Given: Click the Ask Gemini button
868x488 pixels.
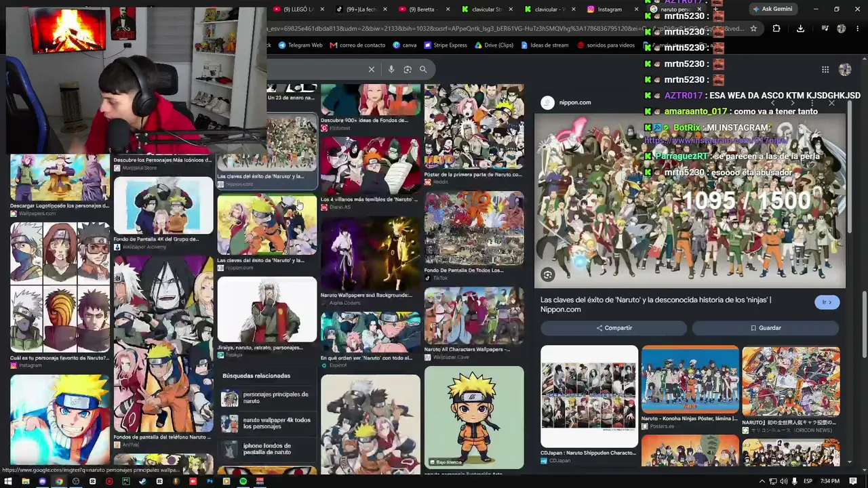Looking at the screenshot, I should (772, 9).
